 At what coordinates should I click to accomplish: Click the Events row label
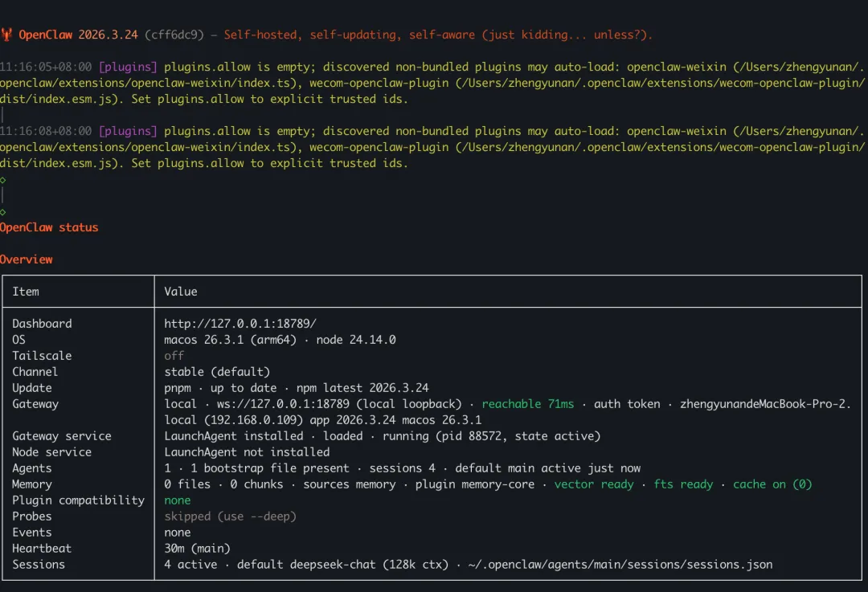(x=32, y=533)
